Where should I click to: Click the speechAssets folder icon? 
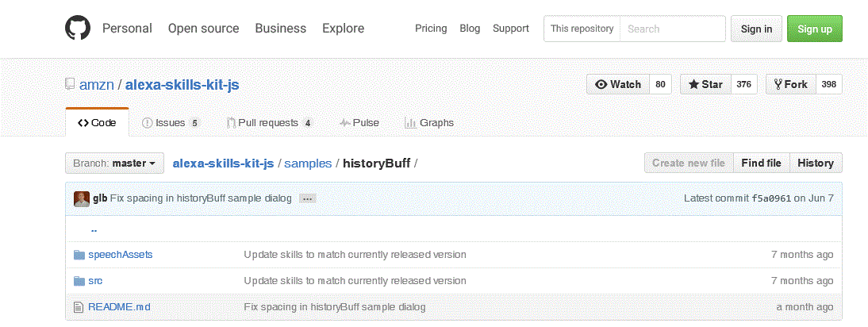point(79,255)
